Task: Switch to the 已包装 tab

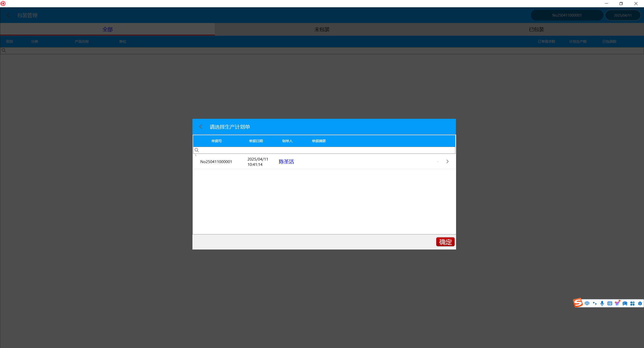Action: tap(536, 29)
